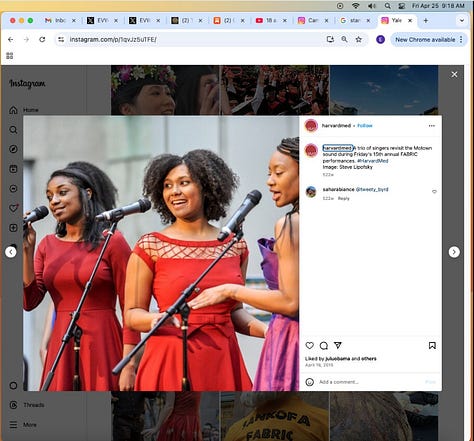Viewport: 474px width, 441px height.
Task: Open the Wi-Fi menu bar icon
Action: coord(356,6)
